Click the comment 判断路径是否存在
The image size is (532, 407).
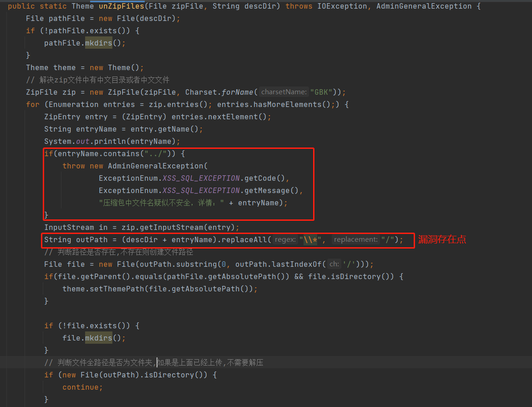(x=119, y=252)
